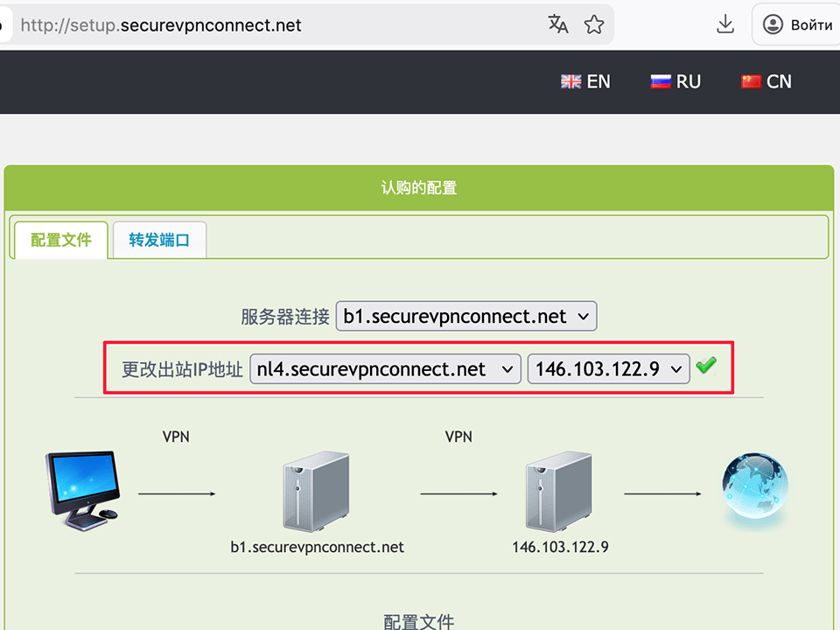Viewport: 840px width, 630px height.
Task: Open the 服务器连接 server dropdown
Action: 466,316
